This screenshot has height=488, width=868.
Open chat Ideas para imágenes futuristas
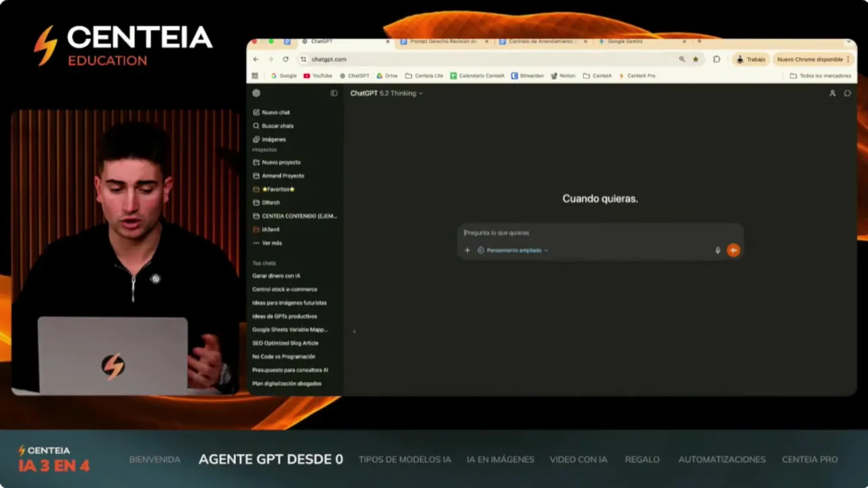tap(290, 303)
